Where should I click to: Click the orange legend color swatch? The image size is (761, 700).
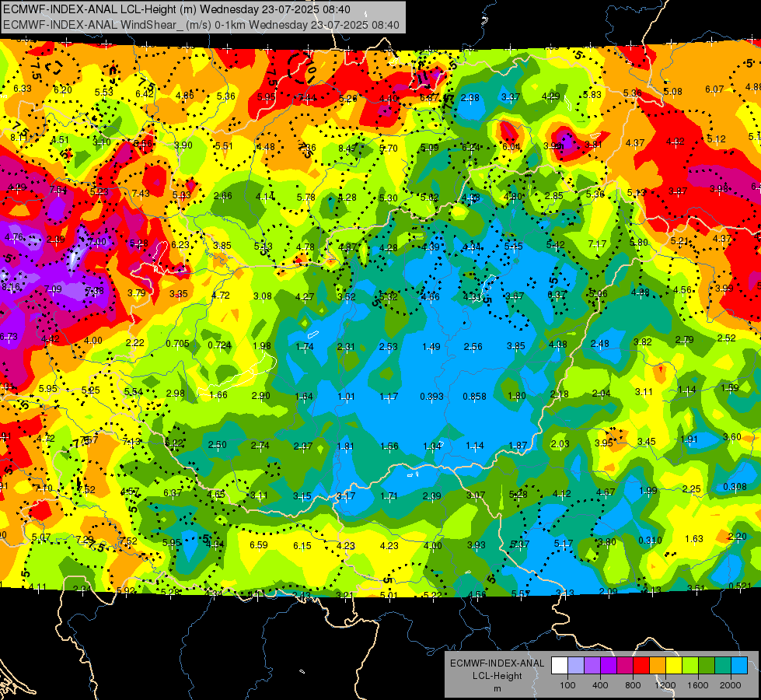tap(658, 666)
